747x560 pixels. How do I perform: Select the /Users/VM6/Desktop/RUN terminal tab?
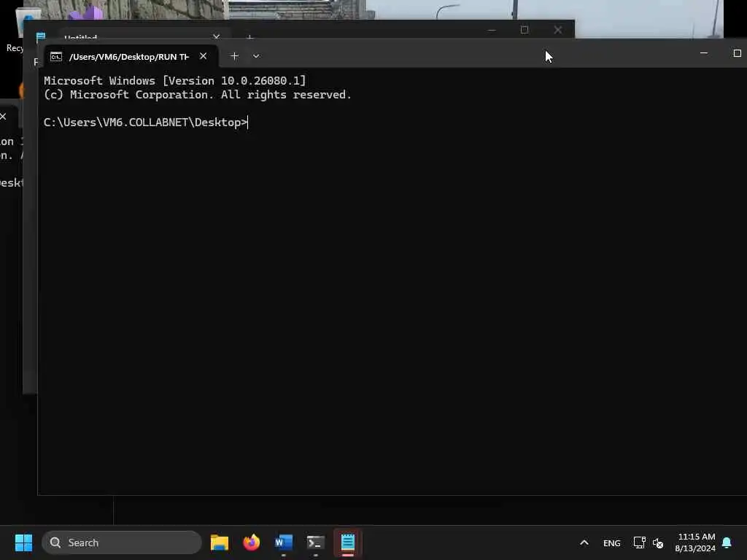coord(131,56)
